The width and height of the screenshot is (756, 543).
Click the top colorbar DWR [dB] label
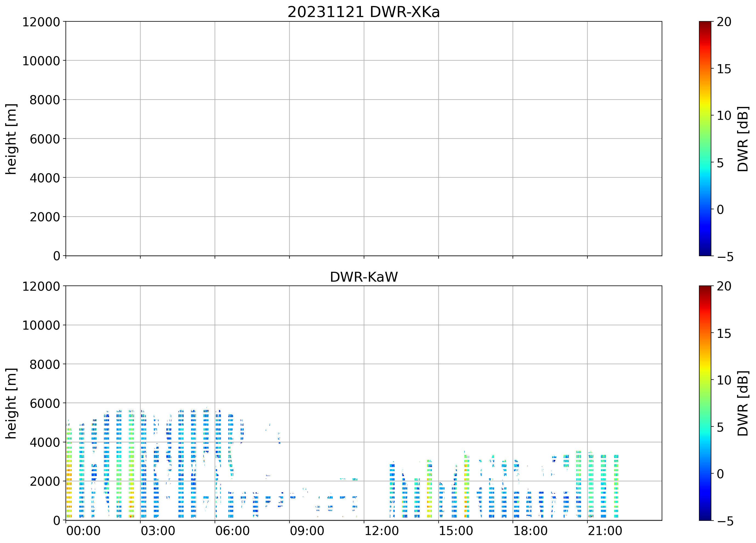pyautogui.click(x=743, y=139)
